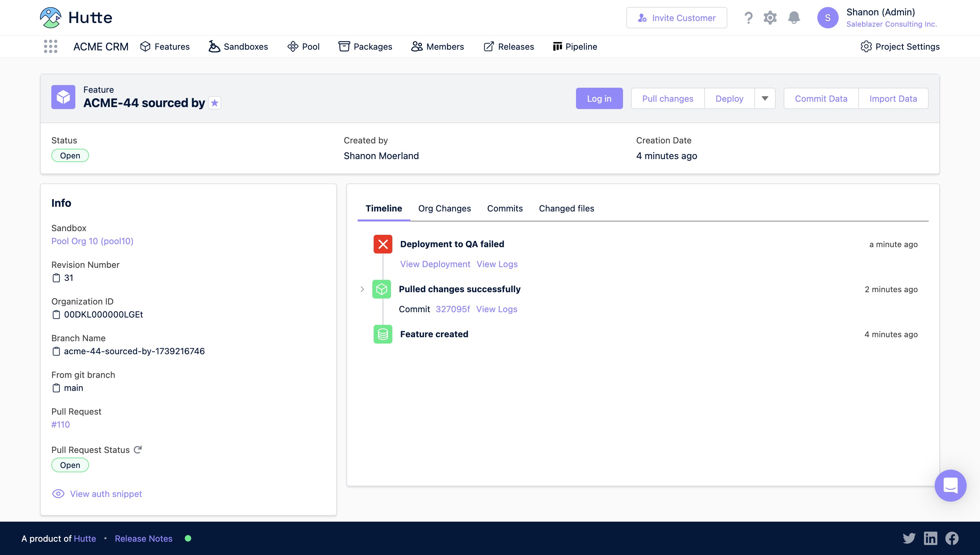
Task: Click the Open status badge under Status
Action: (70, 155)
